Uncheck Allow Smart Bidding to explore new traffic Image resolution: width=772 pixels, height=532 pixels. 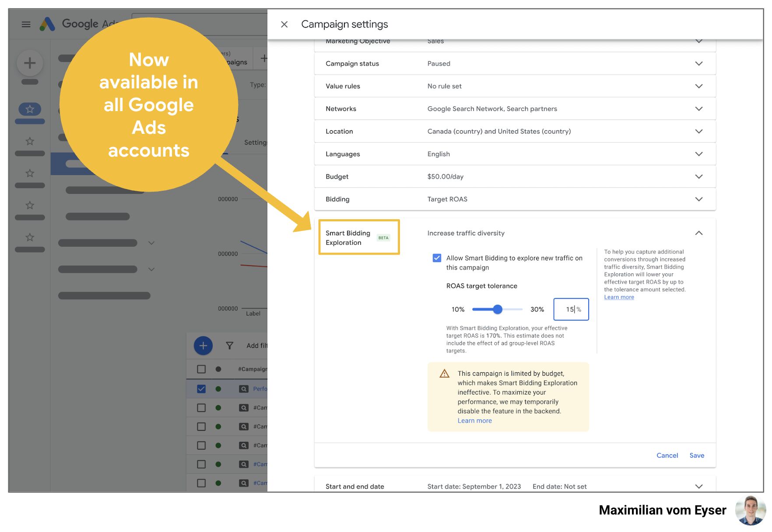pos(436,258)
